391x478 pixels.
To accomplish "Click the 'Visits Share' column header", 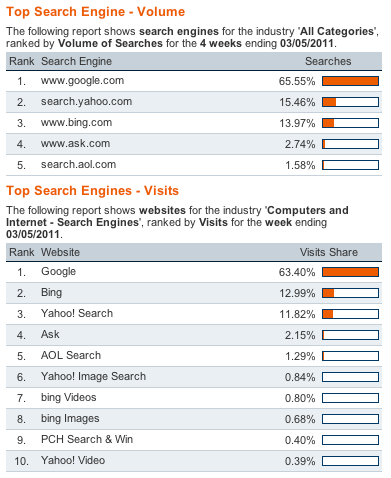I will (329, 252).
